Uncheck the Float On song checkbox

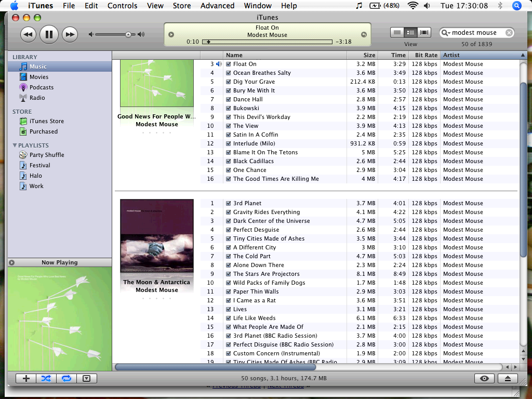(x=229, y=64)
